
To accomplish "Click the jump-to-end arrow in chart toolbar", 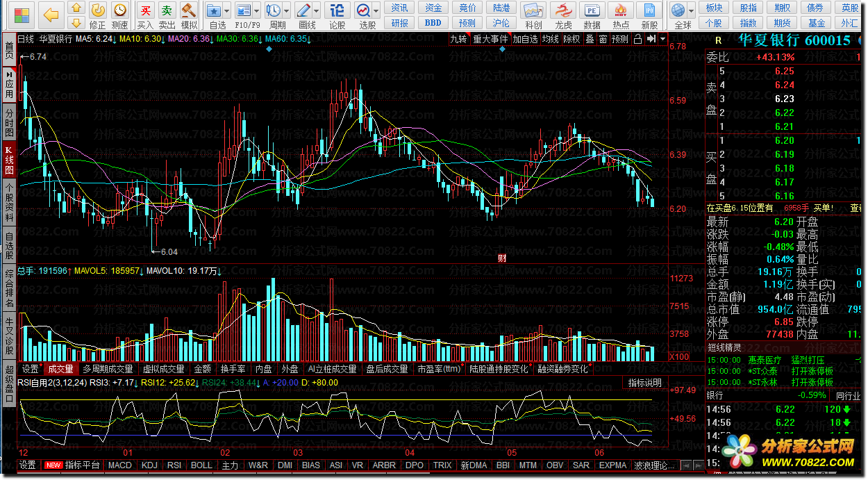I will click(651, 40).
